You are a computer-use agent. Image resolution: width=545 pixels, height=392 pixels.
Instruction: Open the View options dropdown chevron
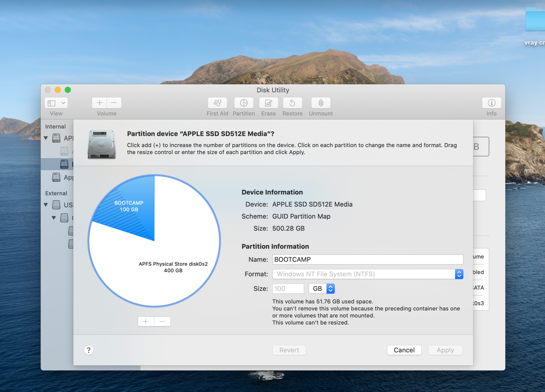click(x=63, y=103)
